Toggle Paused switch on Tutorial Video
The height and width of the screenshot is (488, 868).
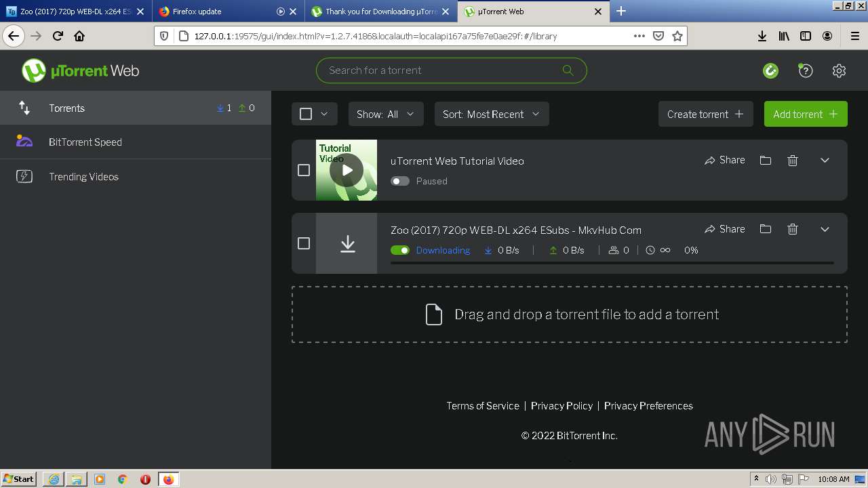coord(400,181)
